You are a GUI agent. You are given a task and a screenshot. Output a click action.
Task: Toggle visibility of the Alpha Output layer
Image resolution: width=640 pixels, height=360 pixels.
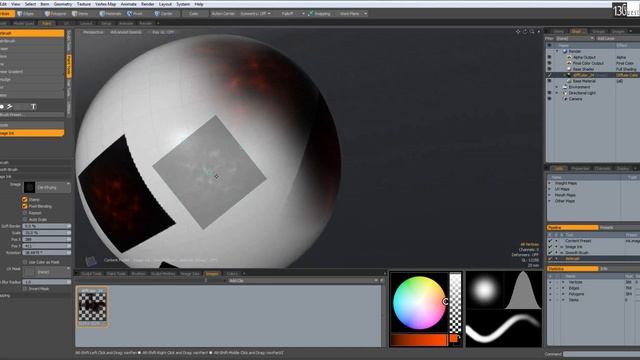tap(549, 58)
